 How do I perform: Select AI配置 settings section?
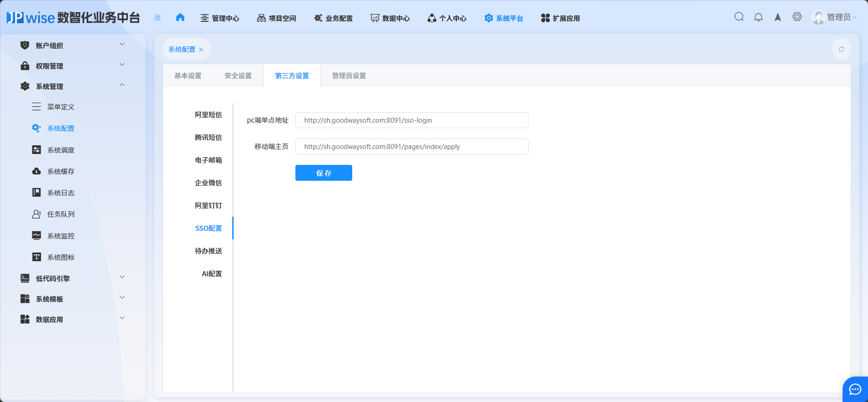(x=212, y=273)
